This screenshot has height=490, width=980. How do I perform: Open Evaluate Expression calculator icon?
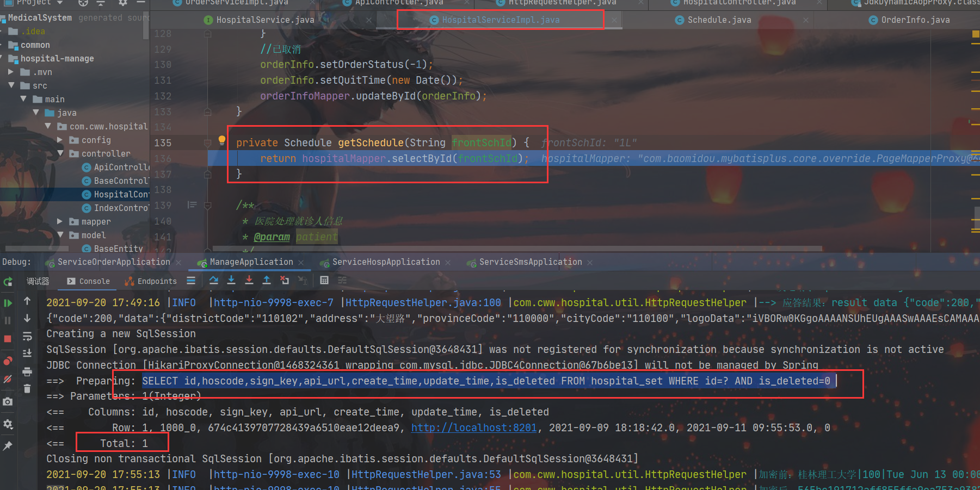[324, 280]
